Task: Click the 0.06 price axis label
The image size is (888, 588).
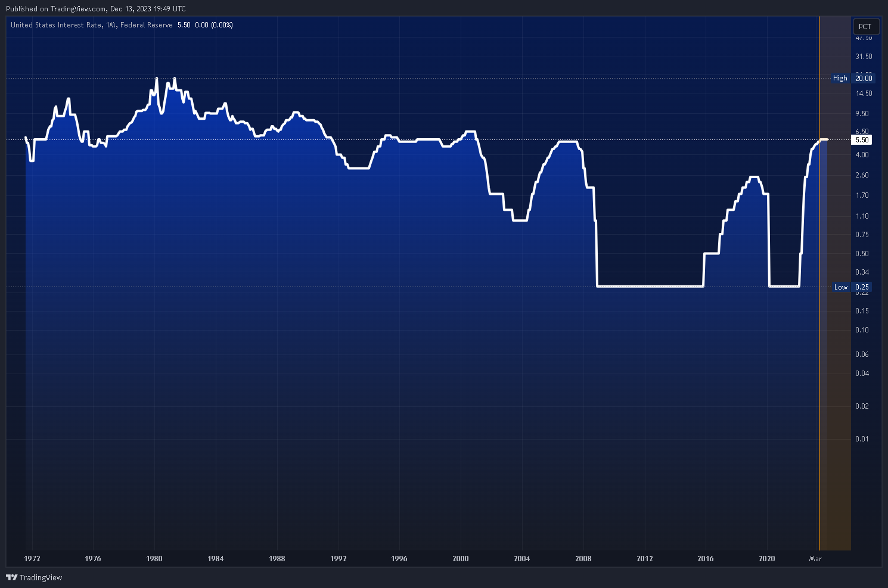Action: pyautogui.click(x=862, y=354)
